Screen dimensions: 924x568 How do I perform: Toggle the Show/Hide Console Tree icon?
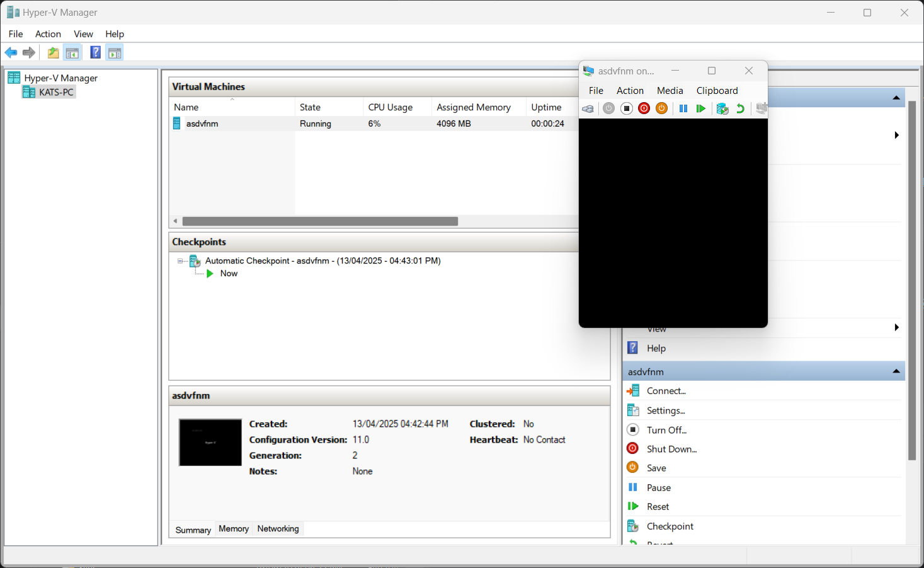click(72, 53)
